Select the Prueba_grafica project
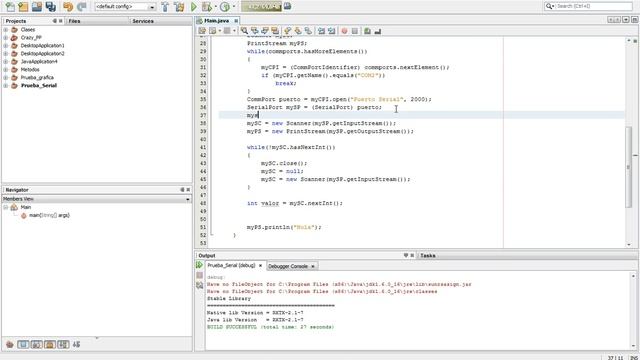This screenshot has height=360, width=640. pyautogui.click(x=37, y=78)
